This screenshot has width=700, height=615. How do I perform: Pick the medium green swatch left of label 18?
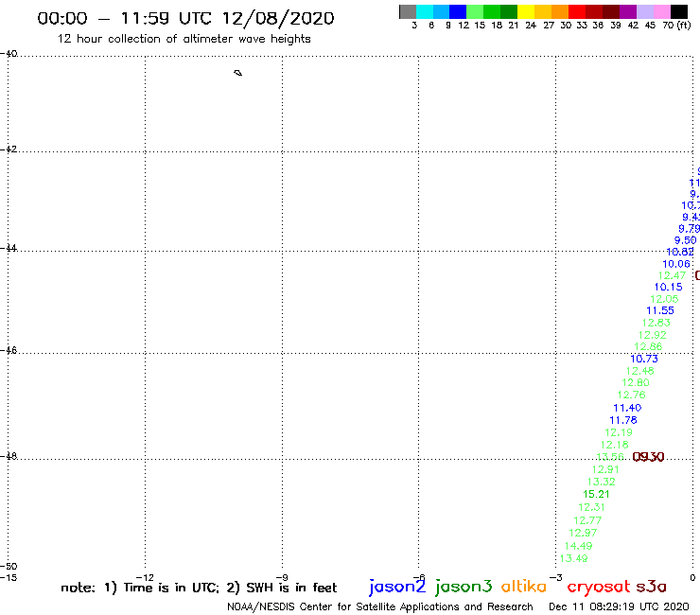[x=492, y=11]
